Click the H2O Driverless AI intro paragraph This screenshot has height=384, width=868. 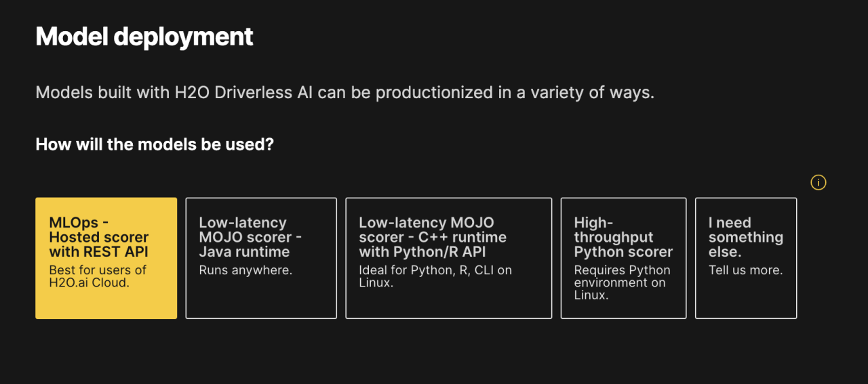pos(344,92)
